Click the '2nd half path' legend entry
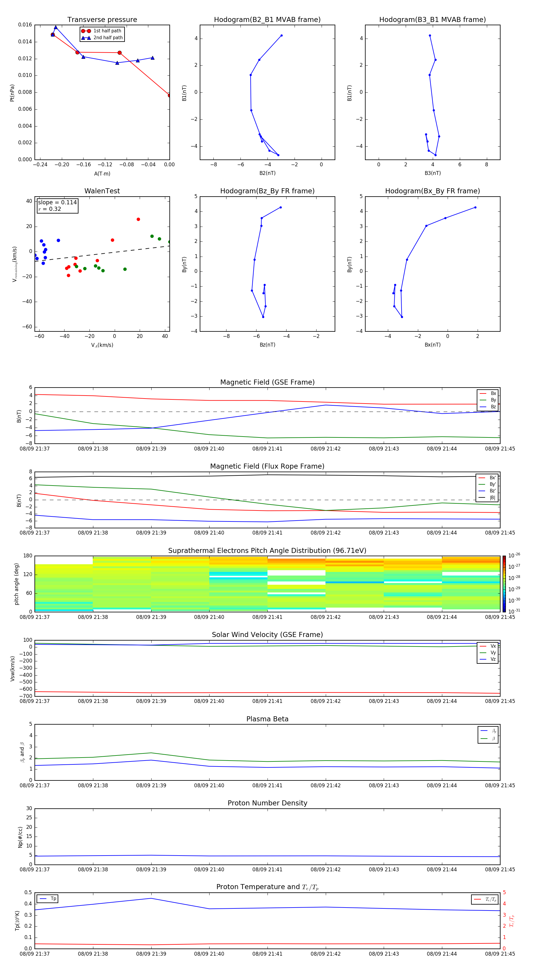This screenshot has height=980, width=535. [x=102, y=38]
